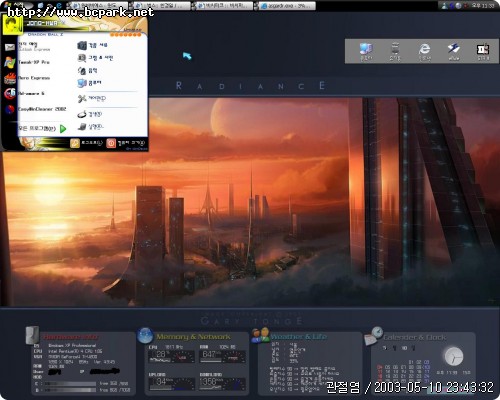
Task: Click the C: drive usage bar
Action: pyautogui.click(x=70, y=384)
